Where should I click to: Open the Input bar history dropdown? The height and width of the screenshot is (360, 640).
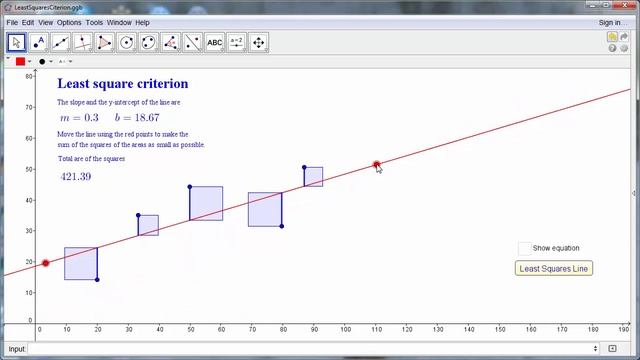point(596,348)
